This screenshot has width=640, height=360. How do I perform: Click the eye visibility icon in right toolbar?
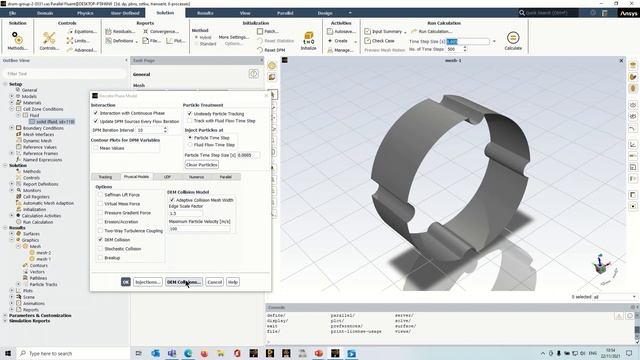point(633,105)
